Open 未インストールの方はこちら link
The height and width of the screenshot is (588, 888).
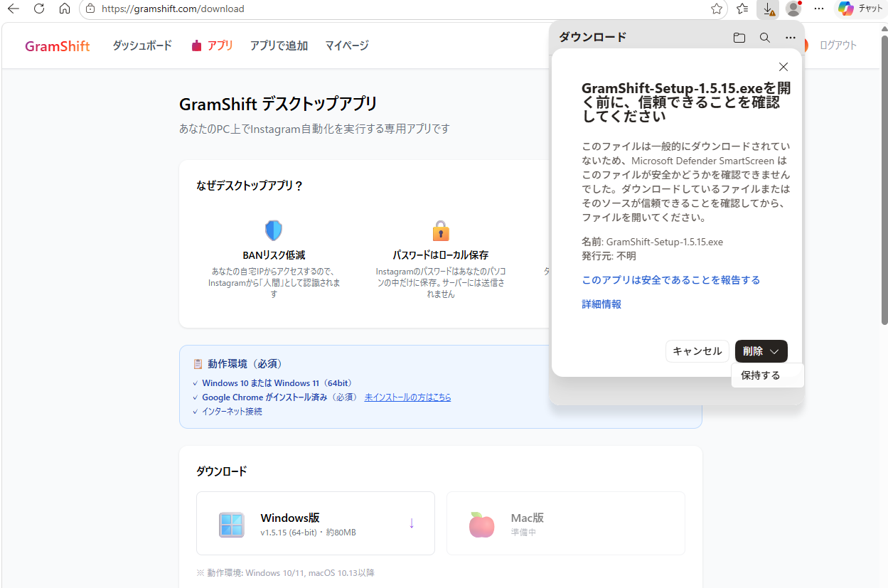[x=407, y=397]
